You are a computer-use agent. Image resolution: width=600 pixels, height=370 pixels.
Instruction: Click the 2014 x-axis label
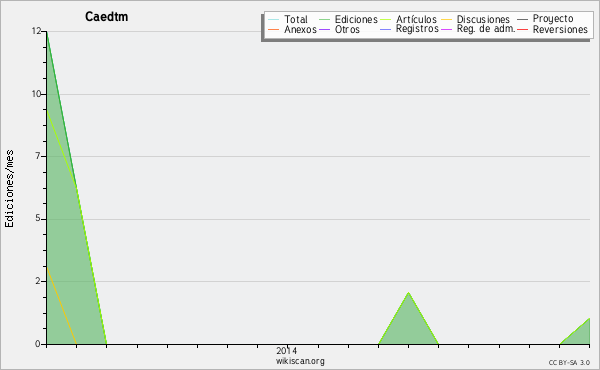click(x=287, y=350)
